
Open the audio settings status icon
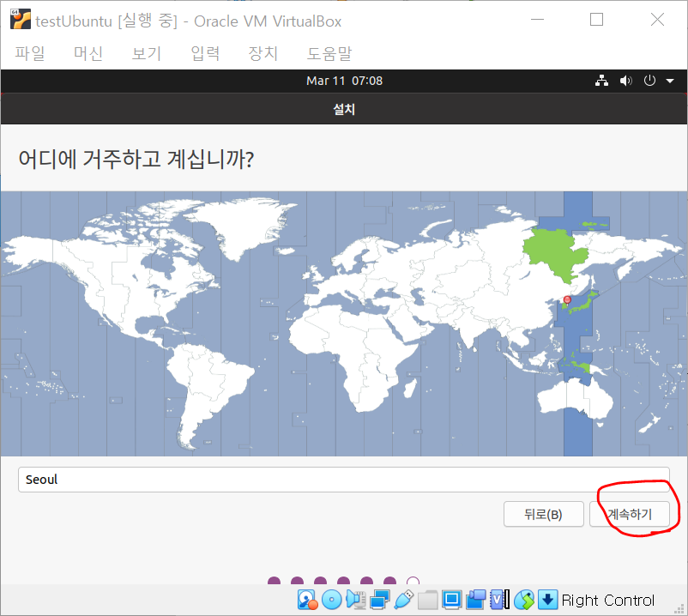pyautogui.click(x=356, y=600)
